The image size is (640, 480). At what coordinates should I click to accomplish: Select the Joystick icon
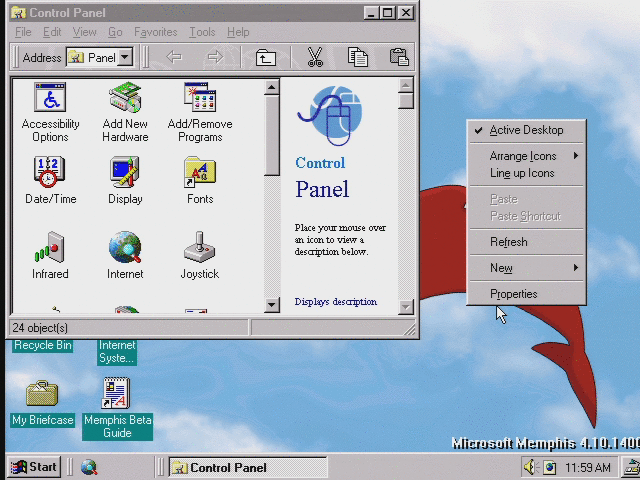click(200, 247)
